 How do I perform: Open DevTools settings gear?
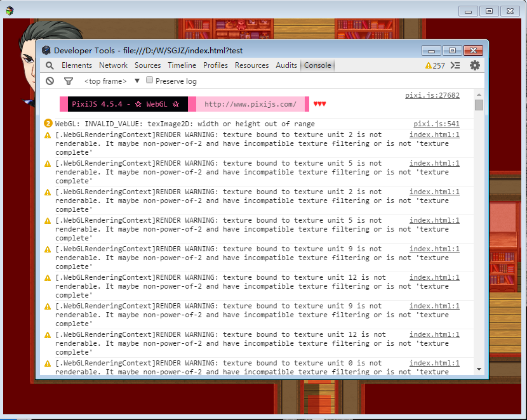474,65
